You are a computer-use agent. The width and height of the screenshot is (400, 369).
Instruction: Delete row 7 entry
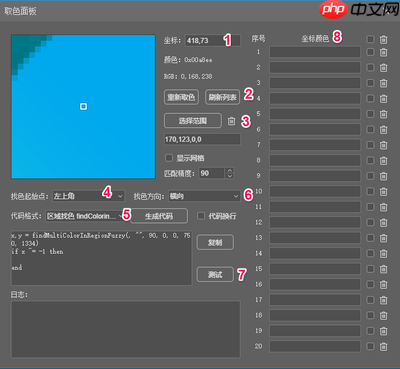pos(383,145)
